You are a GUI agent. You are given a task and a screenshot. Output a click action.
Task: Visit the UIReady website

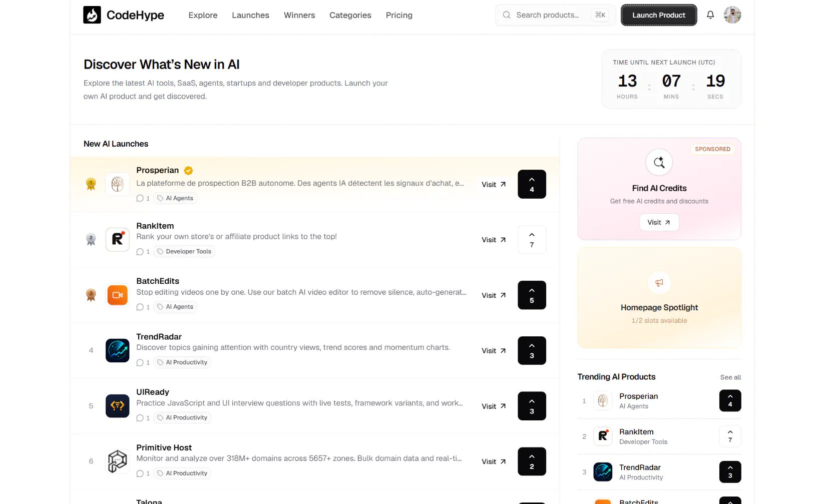494,406
